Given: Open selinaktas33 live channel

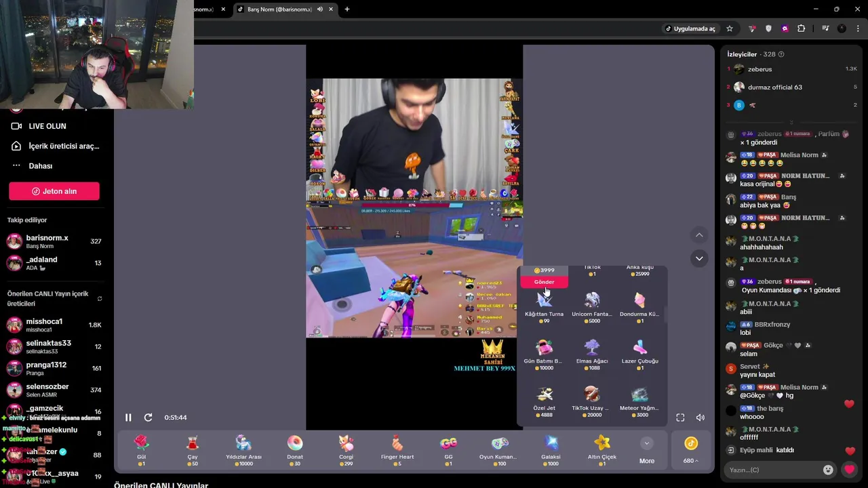Looking at the screenshot, I should (54, 347).
